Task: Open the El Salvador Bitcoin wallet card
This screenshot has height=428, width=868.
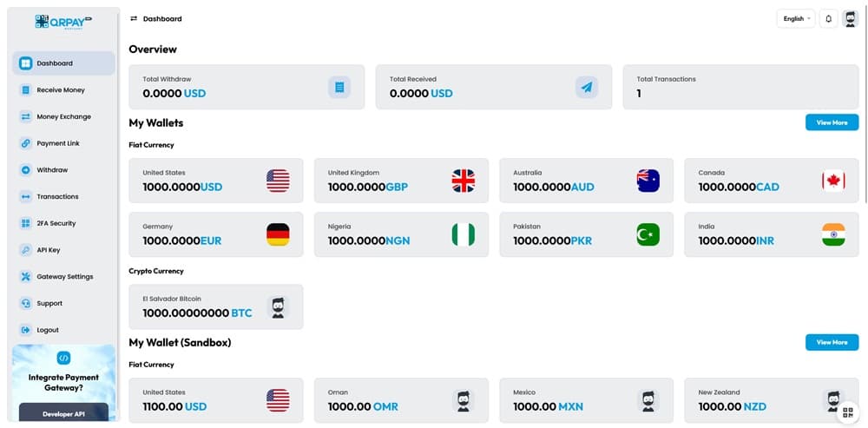Action: coord(215,306)
